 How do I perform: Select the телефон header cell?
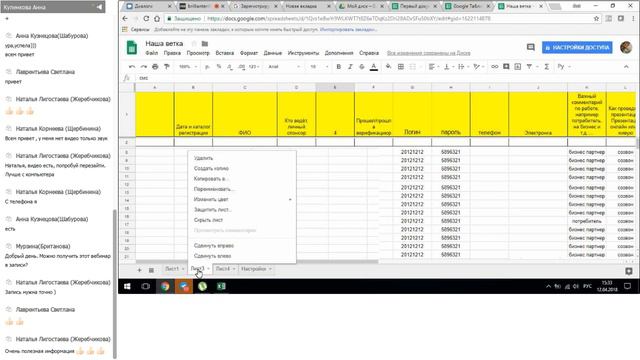coord(489,114)
